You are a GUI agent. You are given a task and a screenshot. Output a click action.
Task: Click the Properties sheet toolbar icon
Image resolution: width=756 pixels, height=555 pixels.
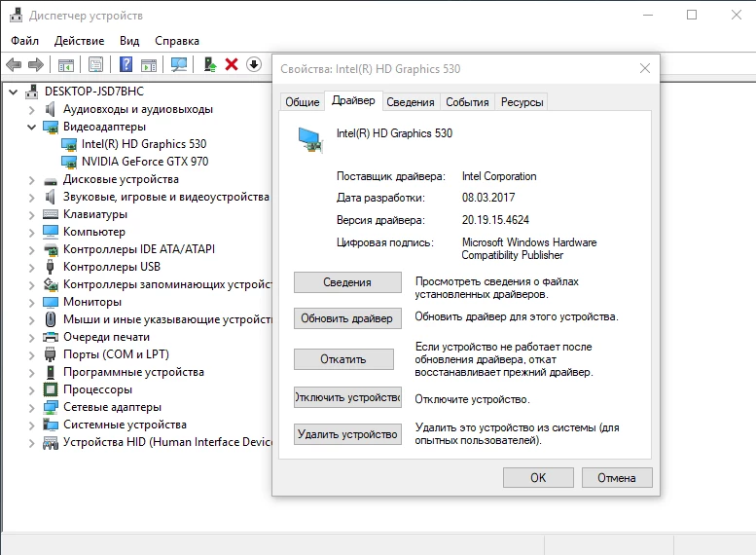point(95,64)
